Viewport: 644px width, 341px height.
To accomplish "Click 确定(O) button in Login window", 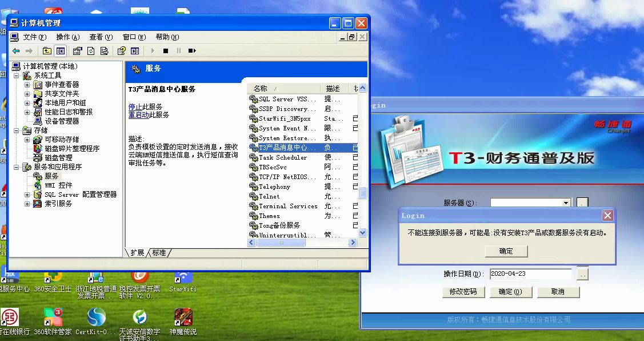I will point(510,292).
